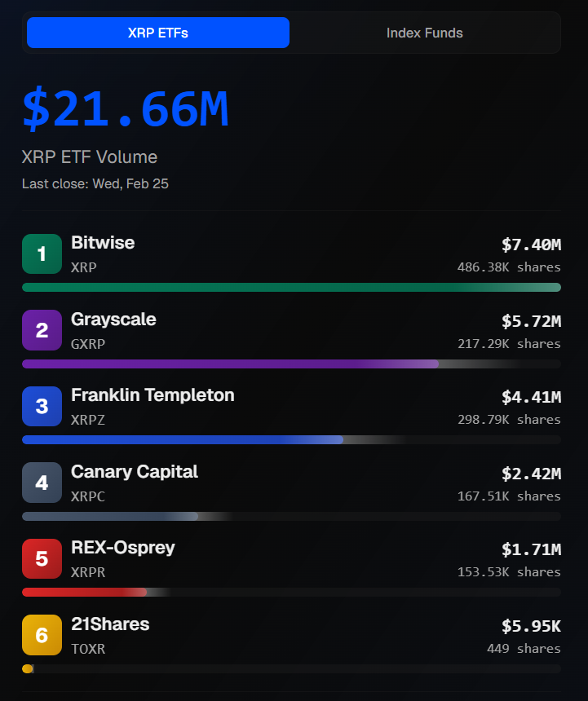588x701 pixels.
Task: Click the $4.41M volume value
Action: 531,397
